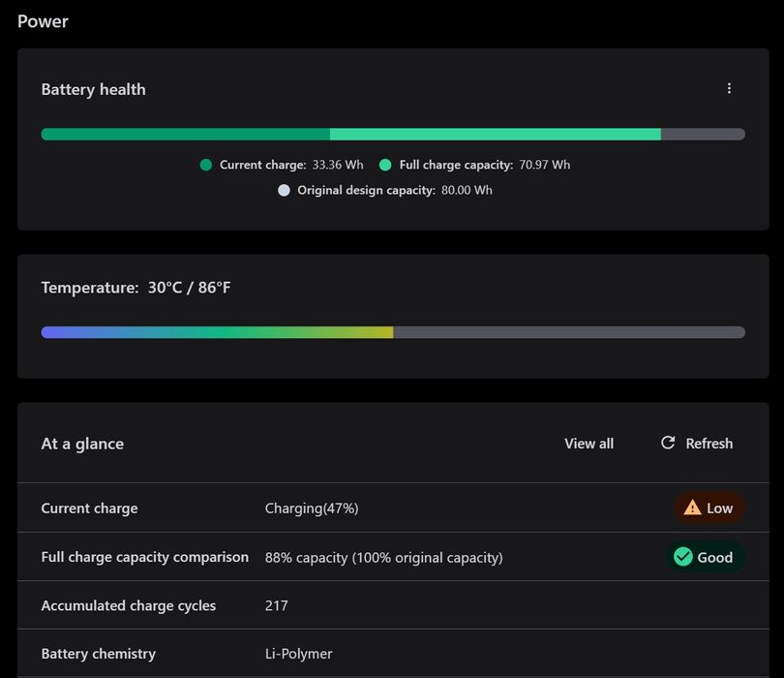Click the Charging(47%) value
Image resolution: width=784 pixels, height=678 pixels.
coord(312,508)
